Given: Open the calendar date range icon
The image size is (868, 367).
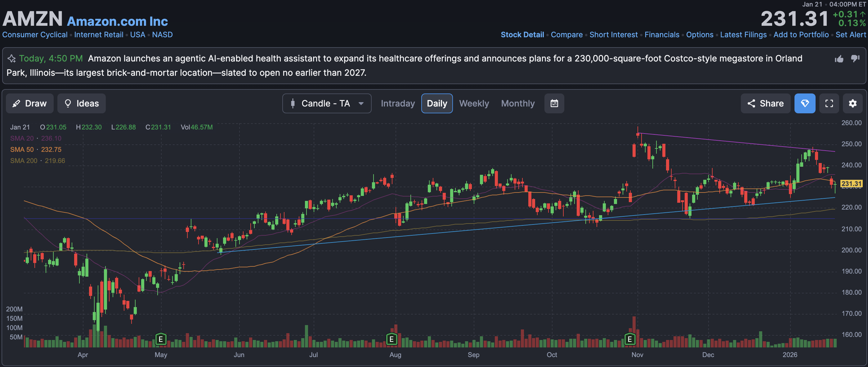Looking at the screenshot, I should click(554, 103).
